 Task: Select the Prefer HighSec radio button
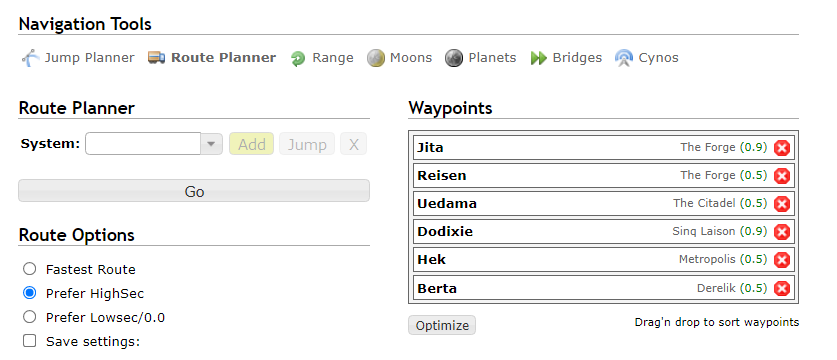pyautogui.click(x=29, y=293)
